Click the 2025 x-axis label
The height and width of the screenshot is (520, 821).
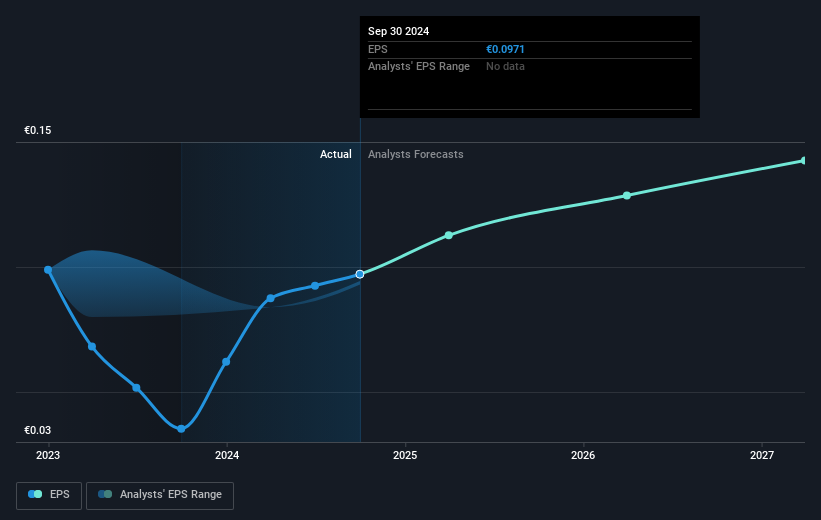pyautogui.click(x=405, y=455)
